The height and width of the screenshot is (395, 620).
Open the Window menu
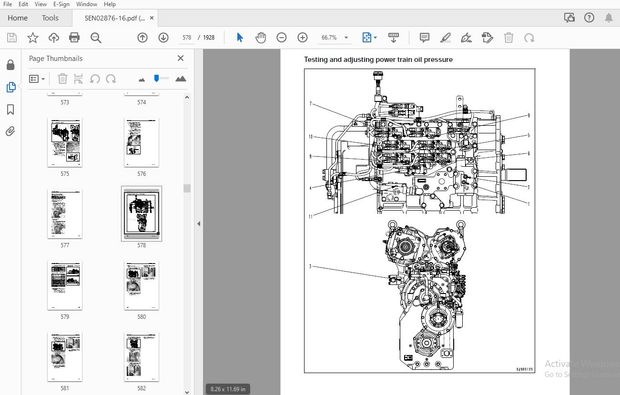pyautogui.click(x=87, y=4)
